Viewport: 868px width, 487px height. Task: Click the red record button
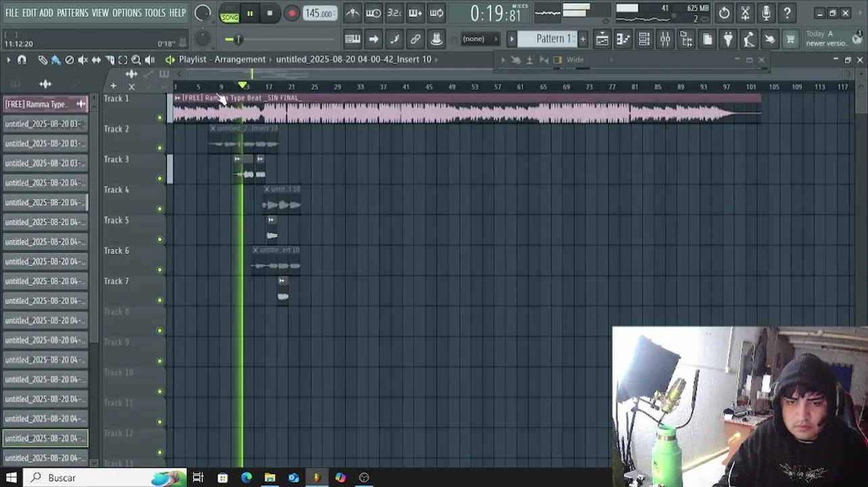(292, 14)
